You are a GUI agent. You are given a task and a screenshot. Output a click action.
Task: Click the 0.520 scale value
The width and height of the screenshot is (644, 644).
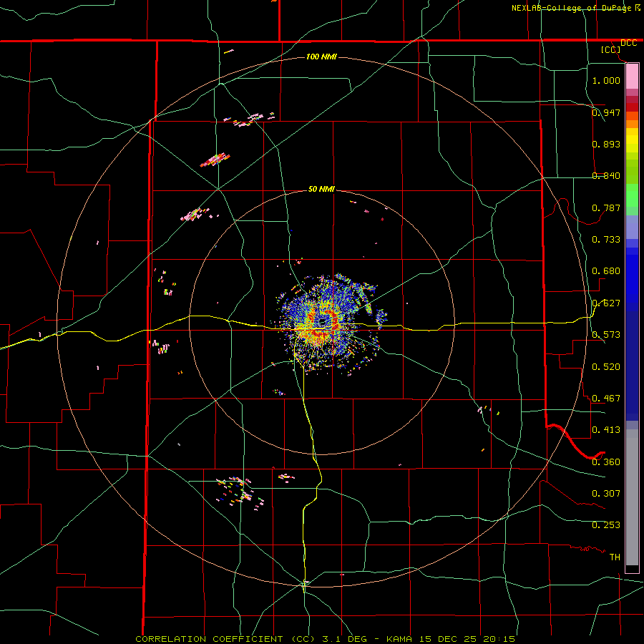[606, 367]
